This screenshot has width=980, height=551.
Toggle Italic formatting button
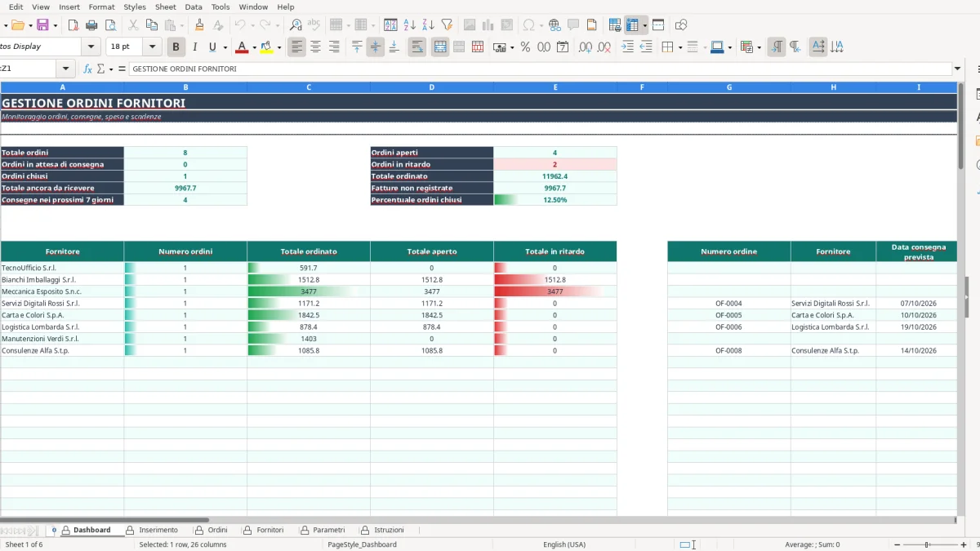coord(194,47)
